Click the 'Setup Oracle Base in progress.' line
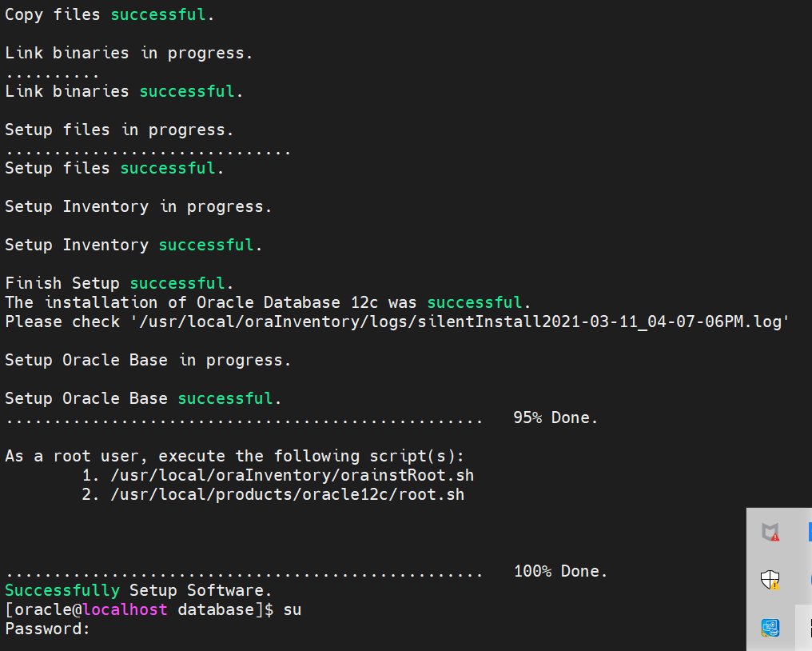 pos(148,360)
